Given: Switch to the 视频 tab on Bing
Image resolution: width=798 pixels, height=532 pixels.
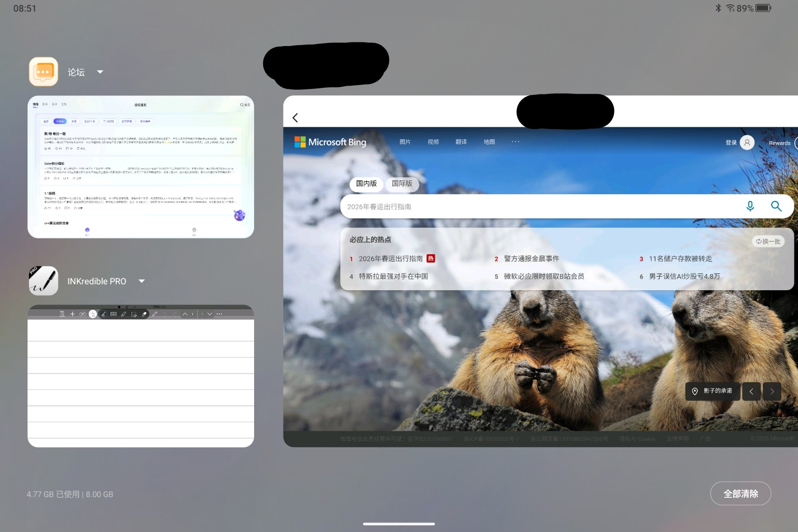Looking at the screenshot, I should [x=433, y=142].
